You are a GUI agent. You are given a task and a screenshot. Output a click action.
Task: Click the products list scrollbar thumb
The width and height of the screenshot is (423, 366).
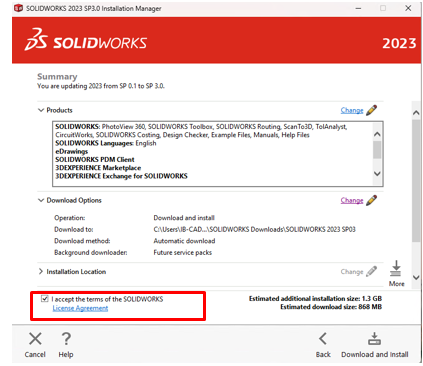(377, 150)
